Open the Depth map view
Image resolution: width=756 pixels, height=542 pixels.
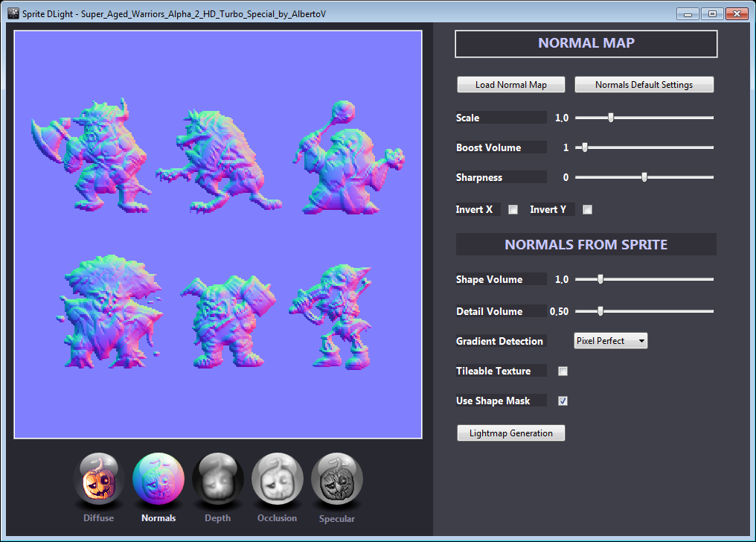(x=217, y=479)
